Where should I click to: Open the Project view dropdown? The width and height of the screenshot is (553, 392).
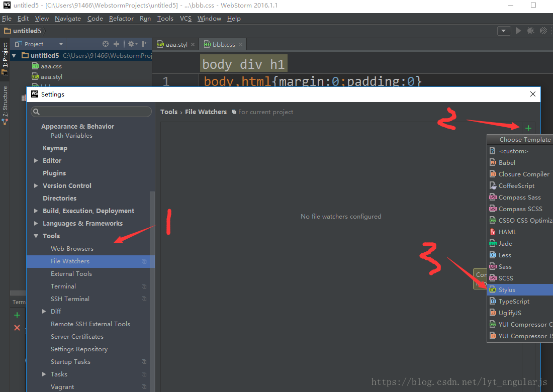point(39,44)
